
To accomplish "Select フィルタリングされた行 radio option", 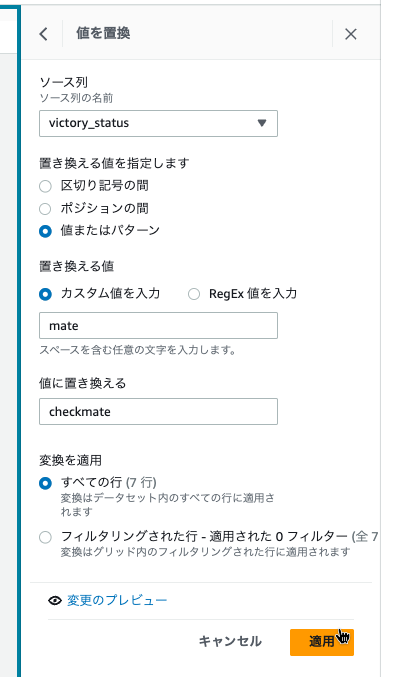I will (45, 537).
